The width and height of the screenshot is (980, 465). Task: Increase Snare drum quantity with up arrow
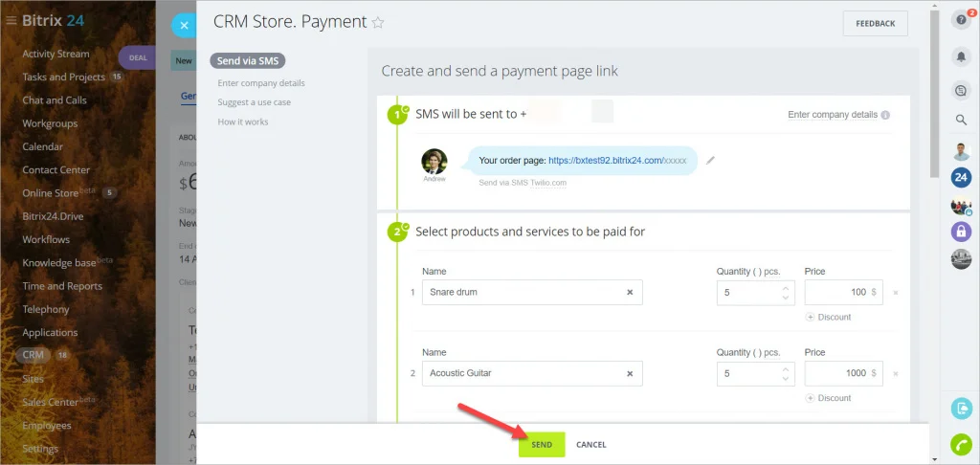click(x=786, y=287)
